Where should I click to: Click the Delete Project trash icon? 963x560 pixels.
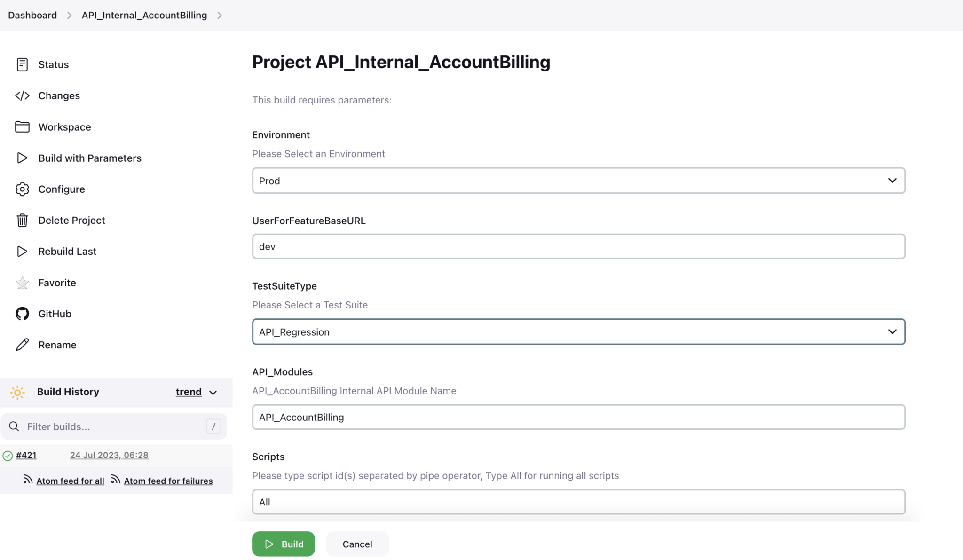tap(22, 220)
